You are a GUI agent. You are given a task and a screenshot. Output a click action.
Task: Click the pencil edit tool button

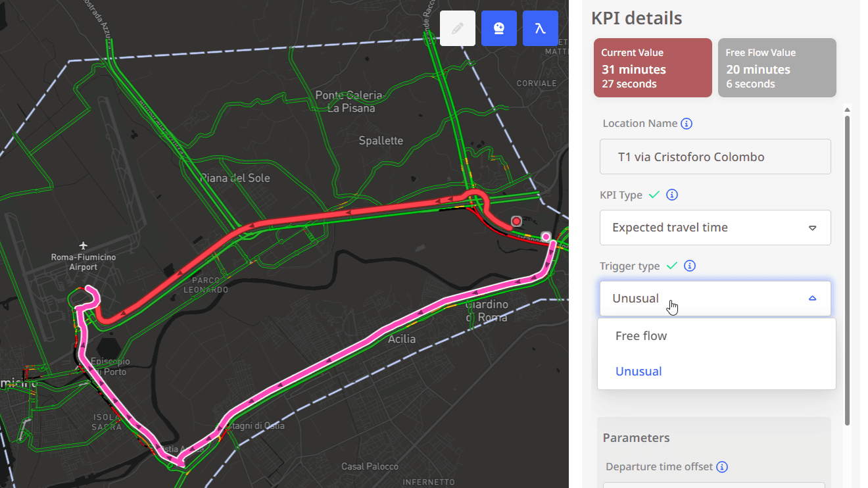457,28
